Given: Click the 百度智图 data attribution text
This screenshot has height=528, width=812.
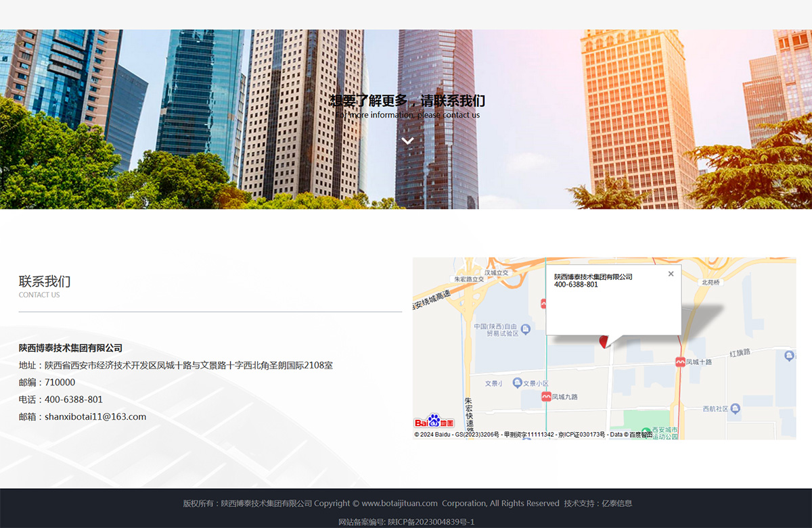Looking at the screenshot, I should [x=641, y=435].
